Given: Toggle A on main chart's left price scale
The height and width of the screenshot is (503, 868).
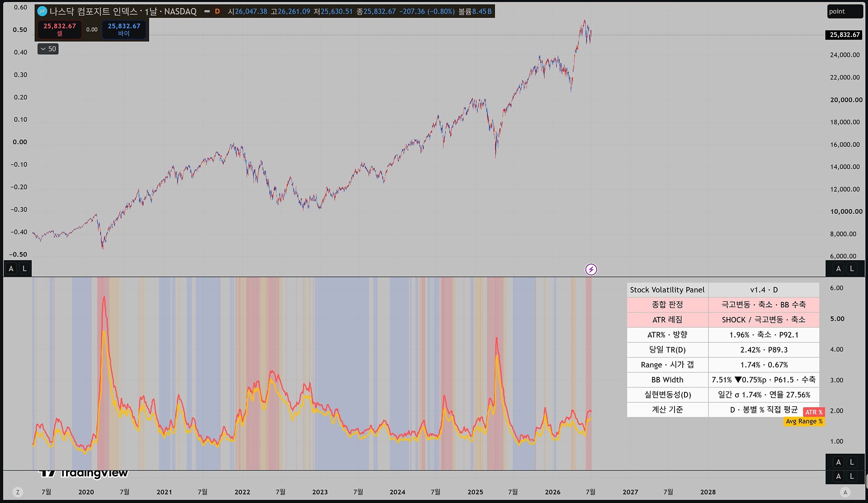Looking at the screenshot, I should point(11,268).
